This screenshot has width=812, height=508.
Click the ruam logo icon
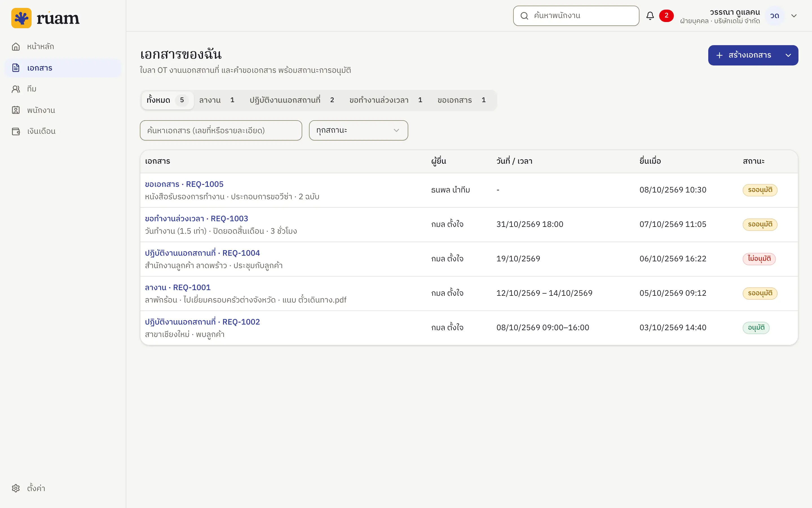pos(21,18)
